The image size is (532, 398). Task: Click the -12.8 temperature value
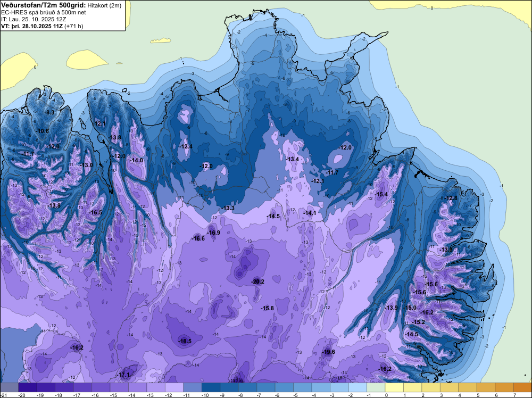click(451, 198)
